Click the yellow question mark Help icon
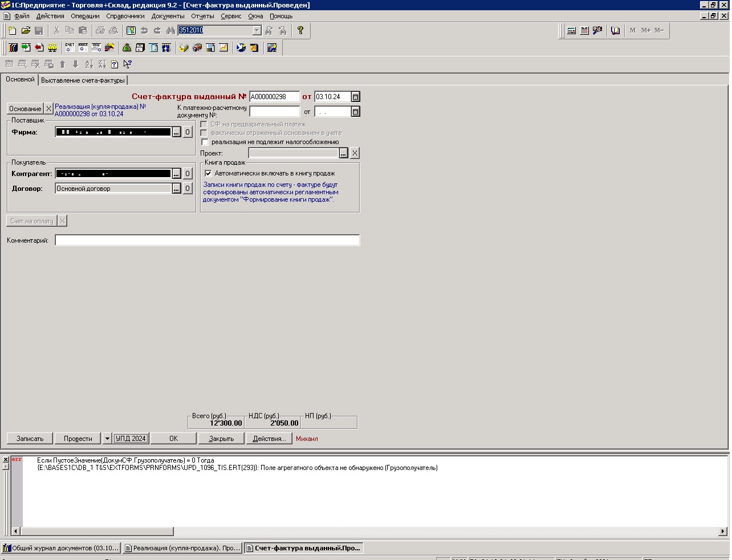This screenshot has width=732, height=560. (x=300, y=30)
